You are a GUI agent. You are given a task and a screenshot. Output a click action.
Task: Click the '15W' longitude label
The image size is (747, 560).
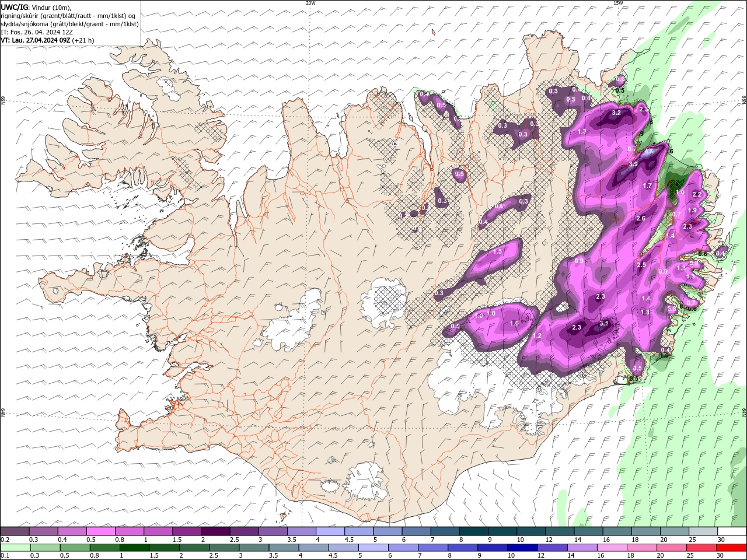click(x=618, y=3)
